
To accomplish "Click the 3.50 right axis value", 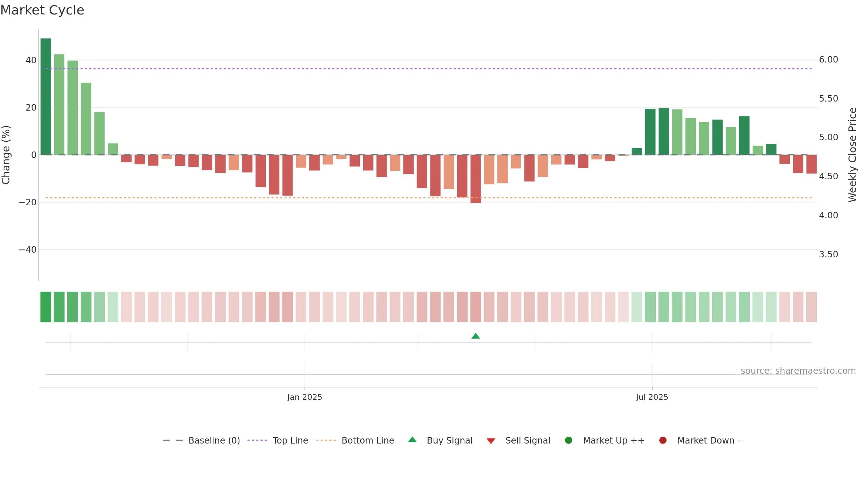I will (x=829, y=254).
